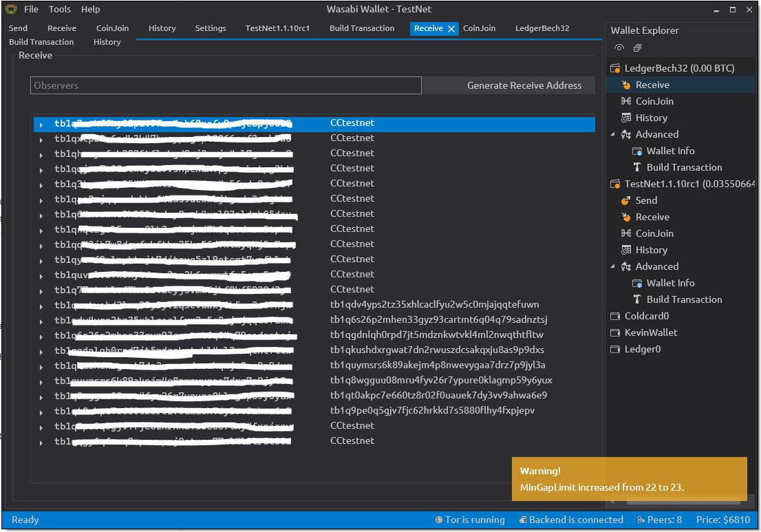Click the Wasabi logo in title bar
761x532 pixels.
pyautogui.click(x=11, y=9)
